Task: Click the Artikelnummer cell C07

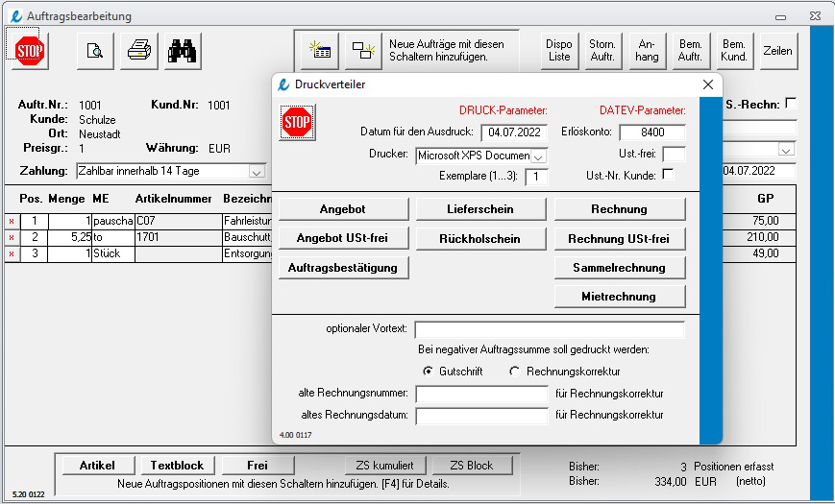Action: point(178,222)
